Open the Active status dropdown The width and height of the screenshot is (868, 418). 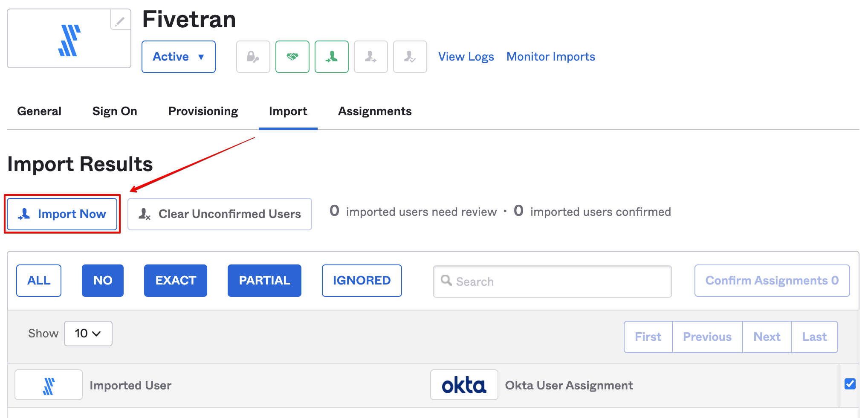click(x=179, y=57)
